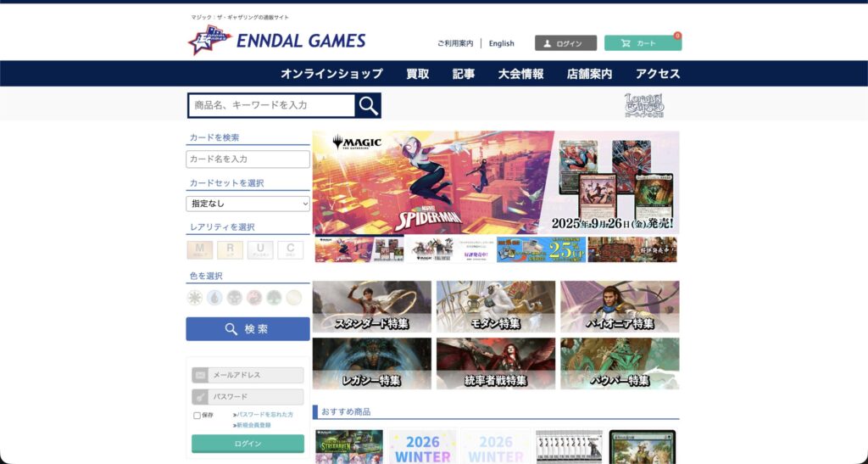This screenshot has width=868, height=464.
Task: Select the colorless mana circle icon
Action: [x=293, y=298]
